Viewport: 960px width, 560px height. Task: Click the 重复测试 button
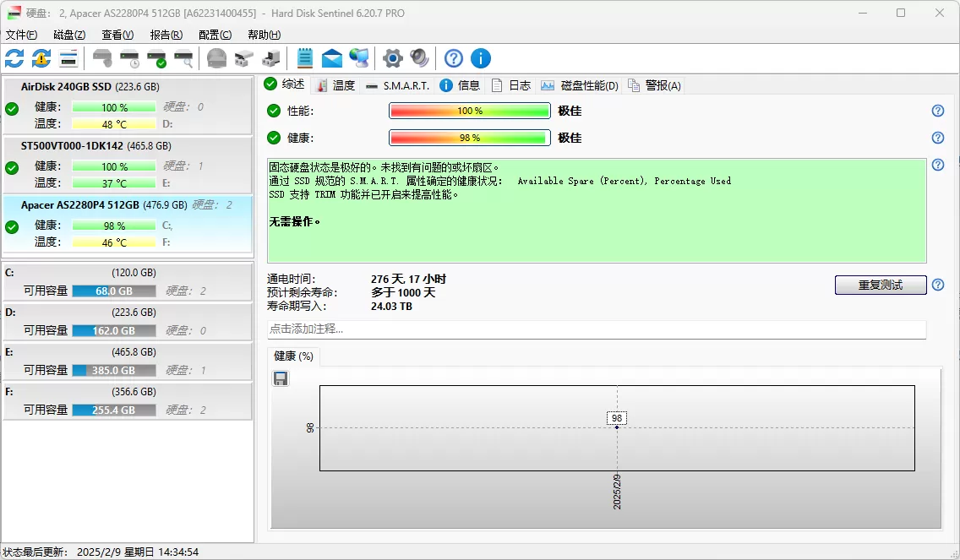tap(880, 285)
